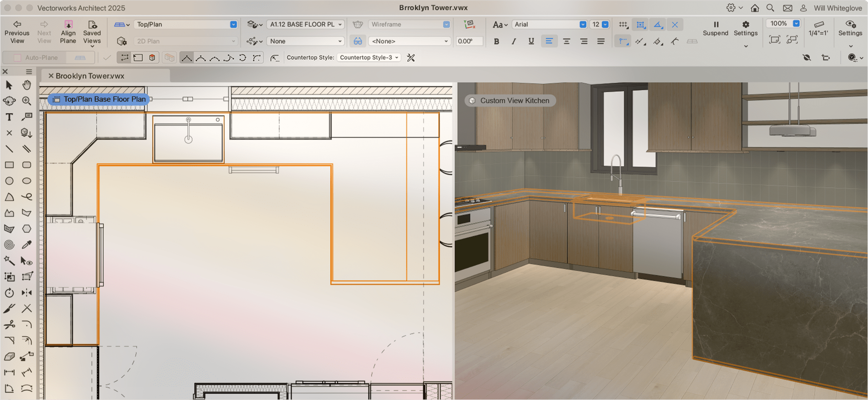Open the tool palette hamburger menu
868x400 pixels.
(29, 72)
